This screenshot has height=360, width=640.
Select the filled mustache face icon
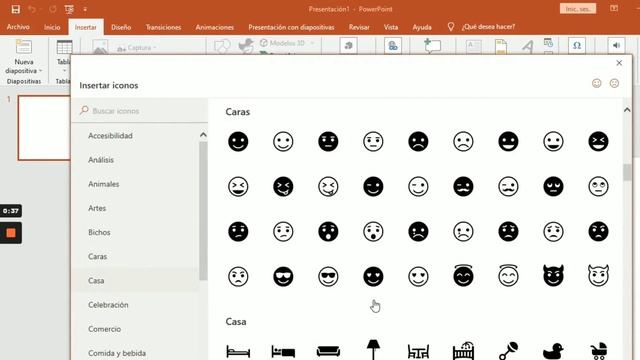[463, 187]
